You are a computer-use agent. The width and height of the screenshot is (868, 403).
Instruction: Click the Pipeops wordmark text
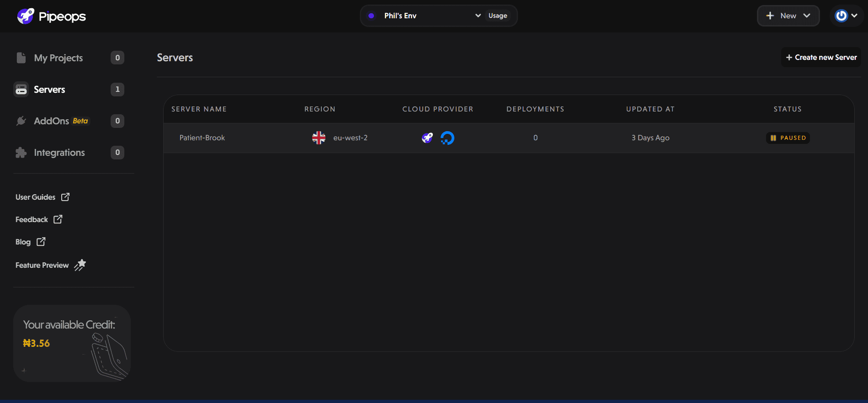click(x=62, y=16)
